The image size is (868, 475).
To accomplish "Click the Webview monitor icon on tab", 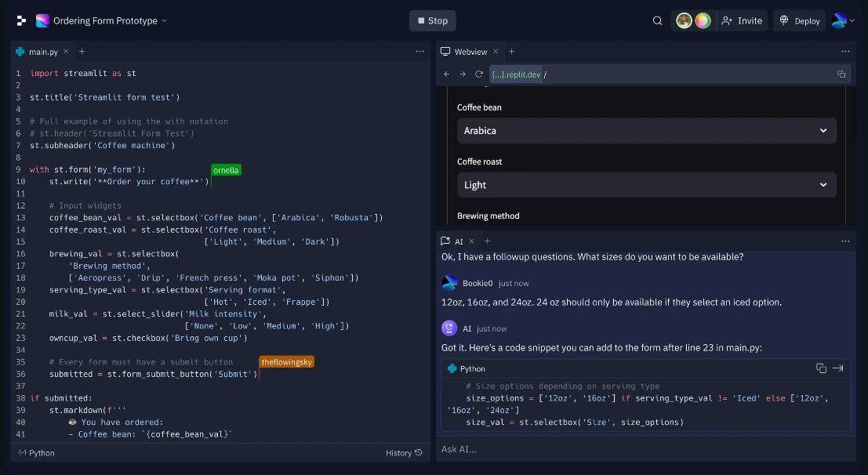I will tap(445, 52).
